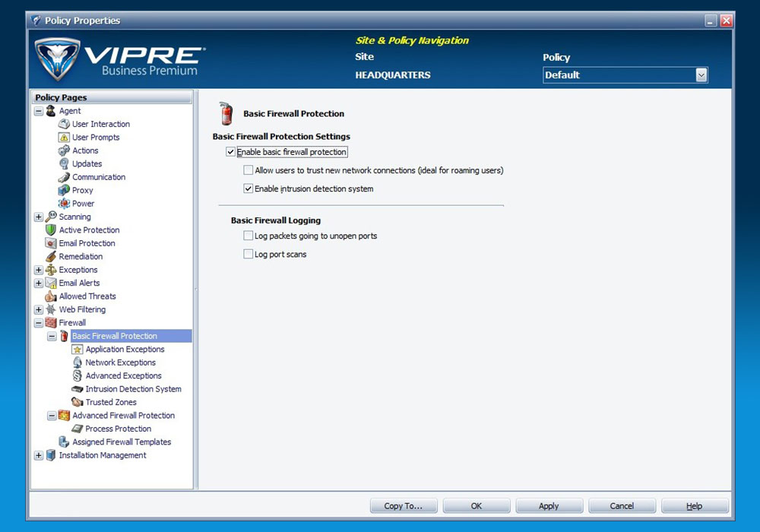Viewport: 760px width, 532px height.
Task: Click the Actions gears icon
Action: 64,150
